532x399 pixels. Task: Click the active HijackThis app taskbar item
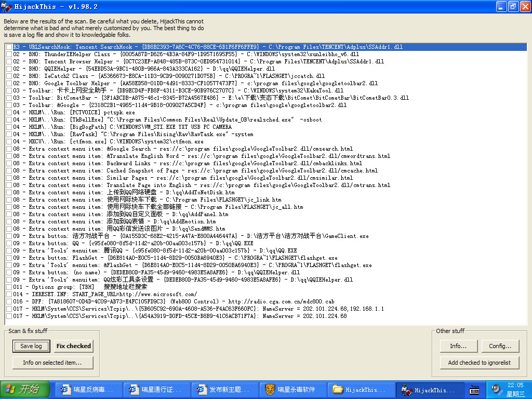click(x=430, y=390)
